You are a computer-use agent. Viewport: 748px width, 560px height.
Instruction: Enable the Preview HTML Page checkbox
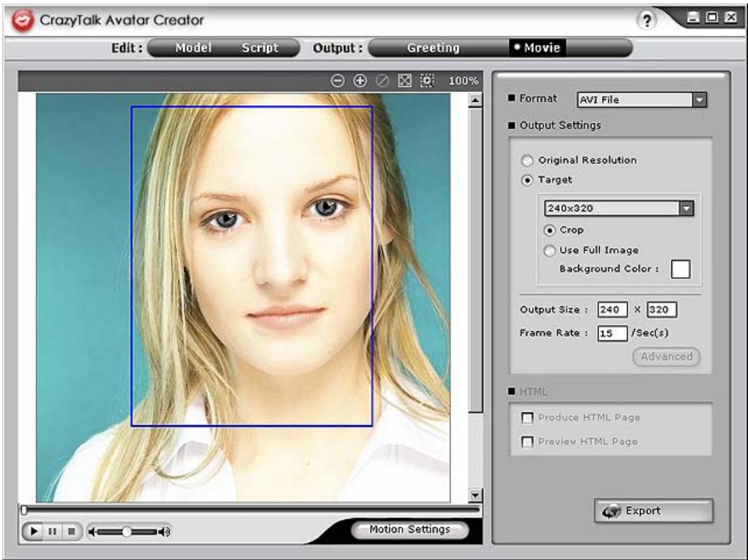527,442
